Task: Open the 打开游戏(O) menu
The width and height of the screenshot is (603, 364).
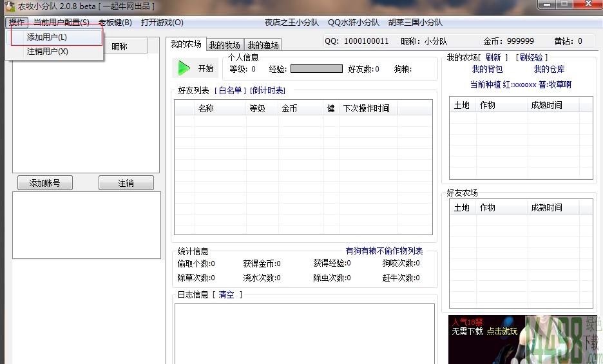Action: point(162,23)
